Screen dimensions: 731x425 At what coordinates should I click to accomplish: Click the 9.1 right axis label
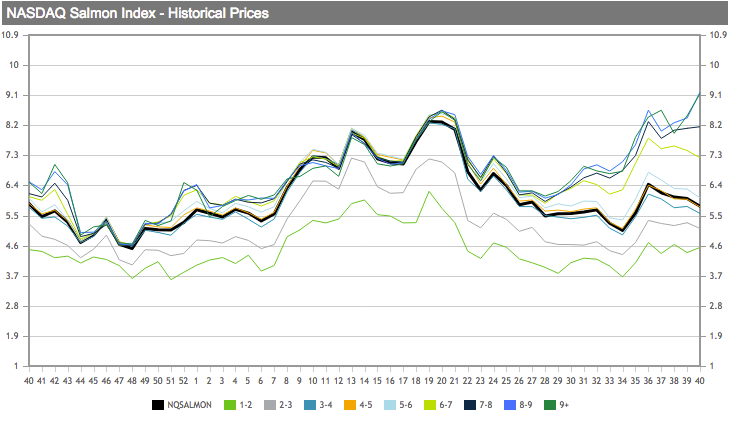716,95
